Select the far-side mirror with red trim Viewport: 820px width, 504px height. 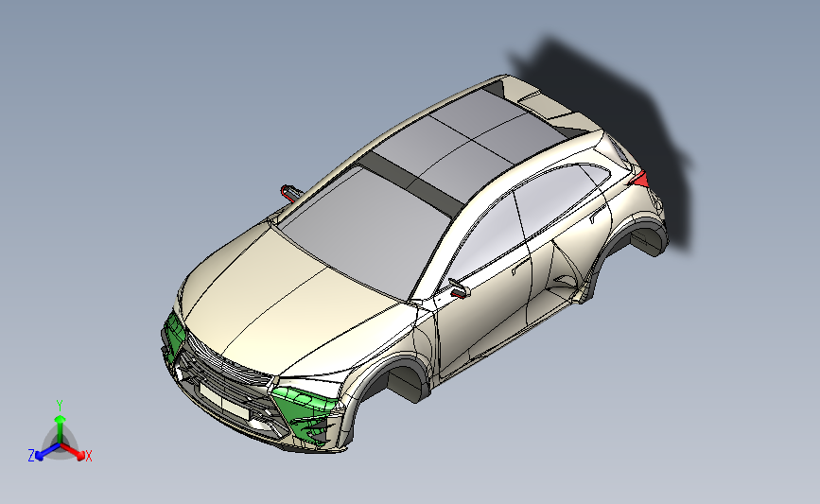[x=291, y=192]
